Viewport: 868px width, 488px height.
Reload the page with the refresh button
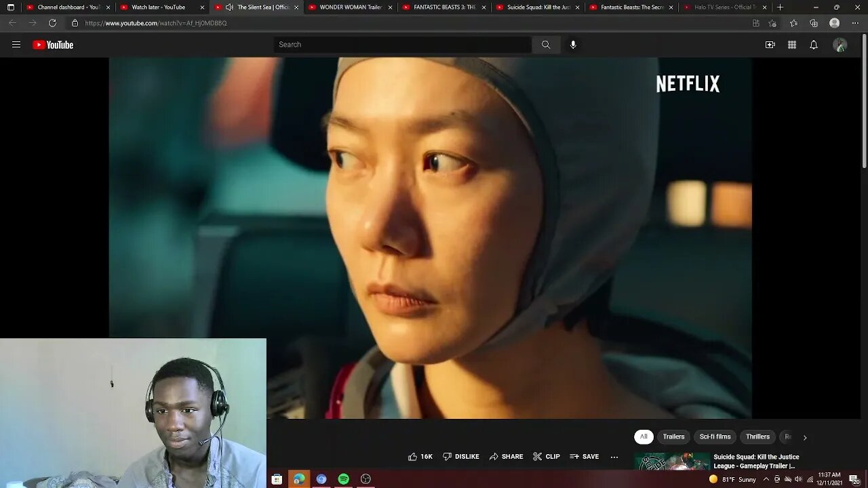52,23
